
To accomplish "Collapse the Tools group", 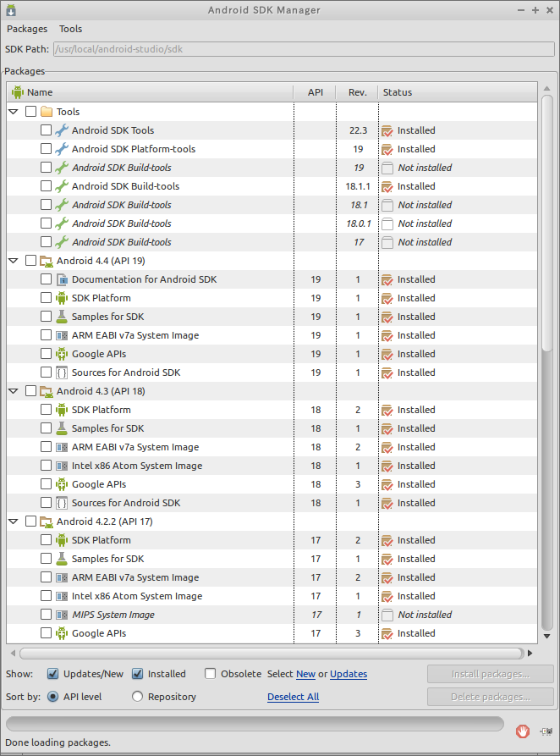I will [x=14, y=112].
